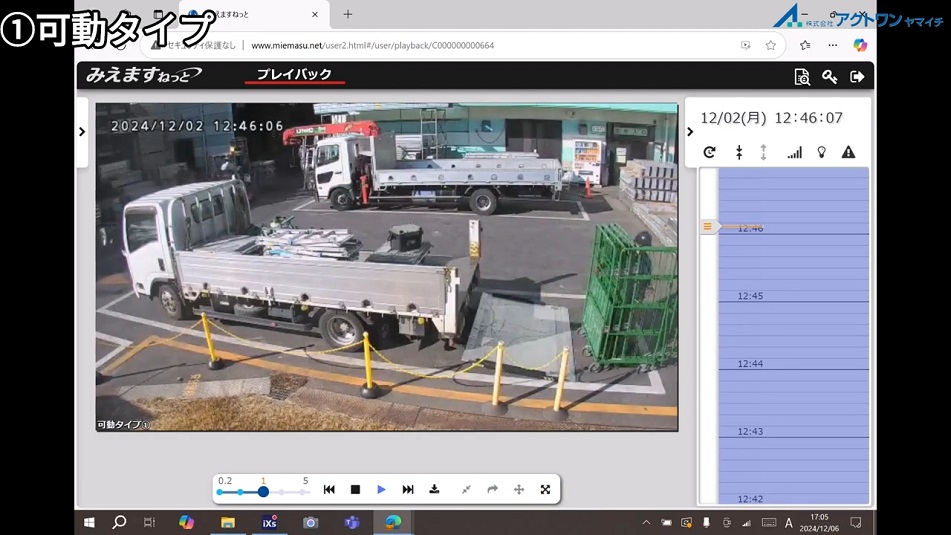The image size is (951, 535).
Task: Set playback speed slider to 0.2
Action: click(x=220, y=492)
